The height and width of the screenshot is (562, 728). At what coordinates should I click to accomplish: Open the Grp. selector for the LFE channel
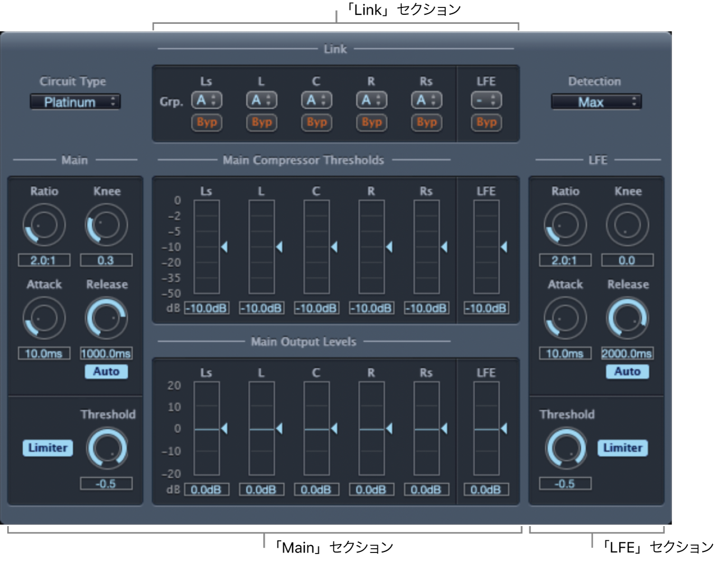click(x=486, y=100)
